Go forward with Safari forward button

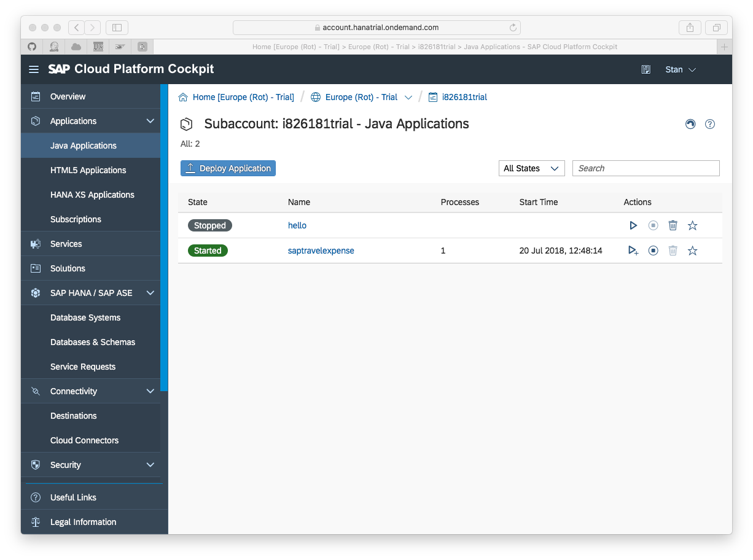pyautogui.click(x=93, y=27)
